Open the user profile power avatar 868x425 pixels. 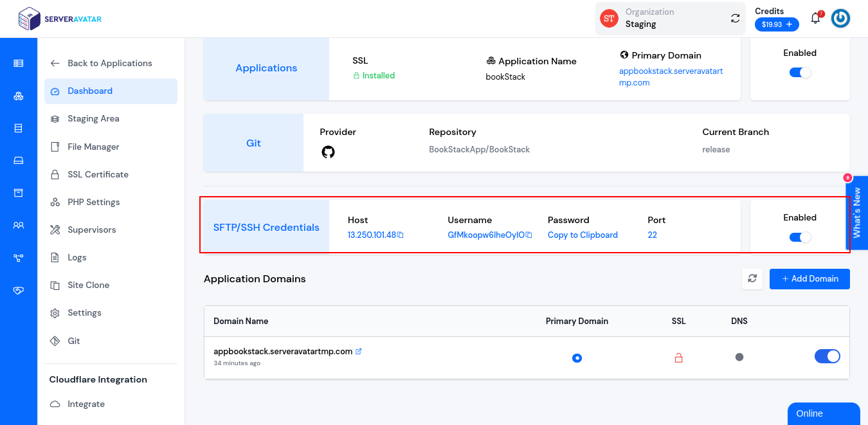(840, 18)
